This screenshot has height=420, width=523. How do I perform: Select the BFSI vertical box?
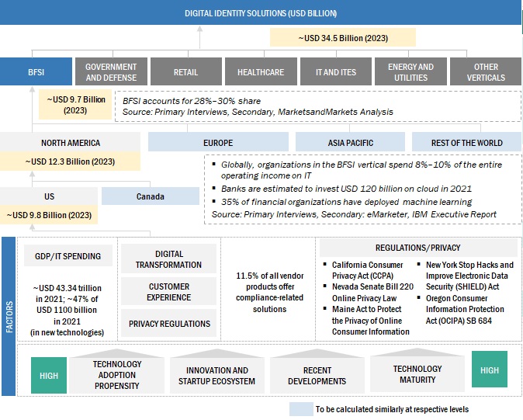[36, 72]
